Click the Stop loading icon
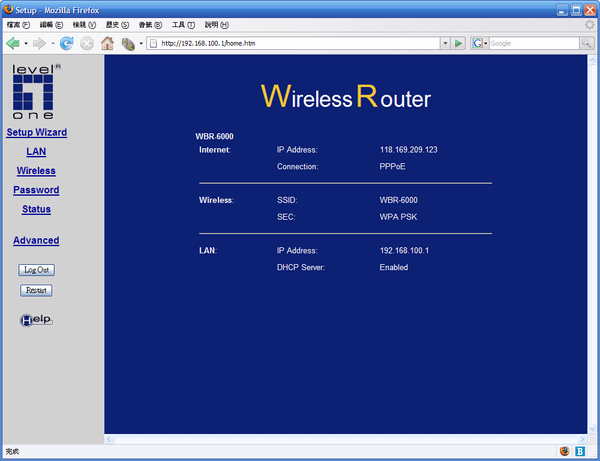Screen dimensions: 600x461 pyautogui.click(x=87, y=44)
